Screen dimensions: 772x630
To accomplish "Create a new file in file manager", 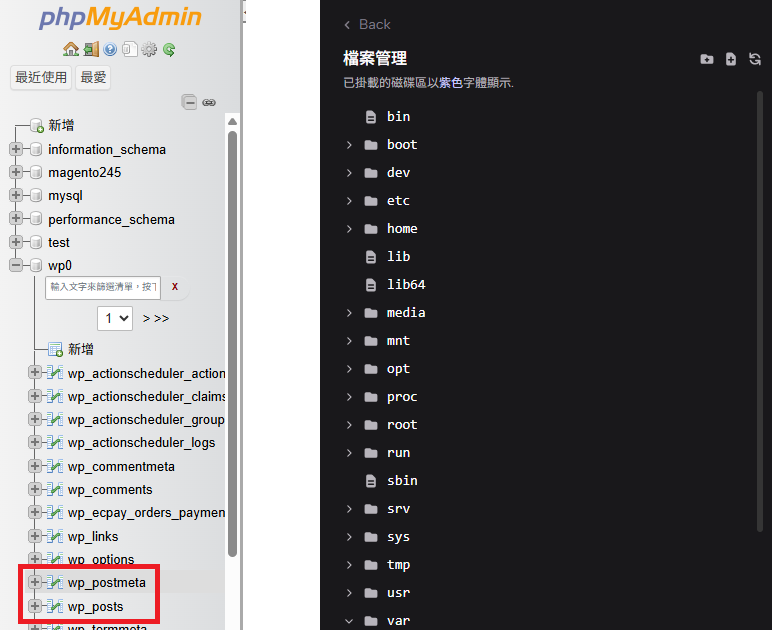I will pyautogui.click(x=731, y=59).
